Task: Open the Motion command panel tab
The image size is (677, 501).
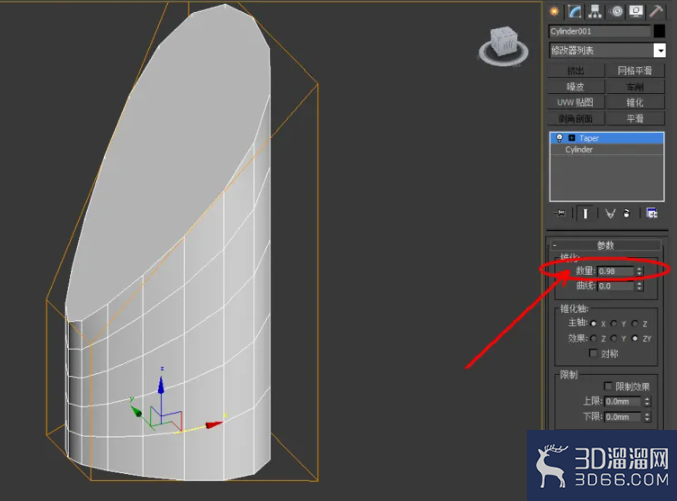Action: click(x=617, y=12)
